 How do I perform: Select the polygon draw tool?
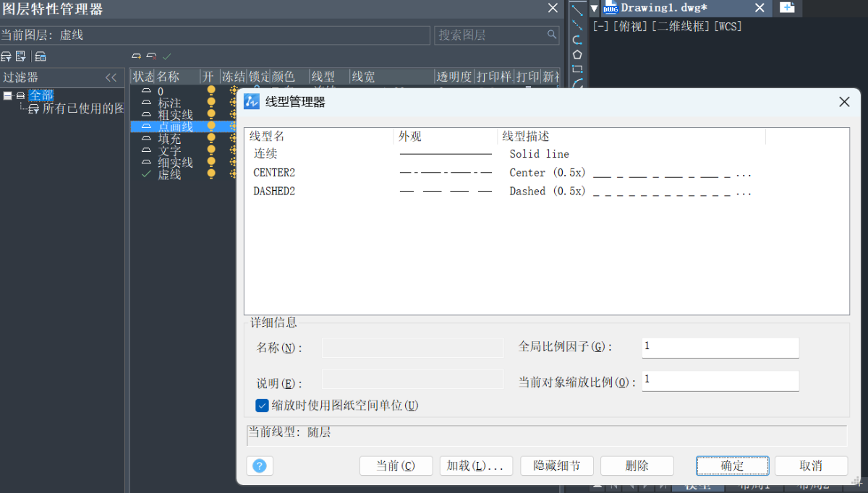pos(577,54)
